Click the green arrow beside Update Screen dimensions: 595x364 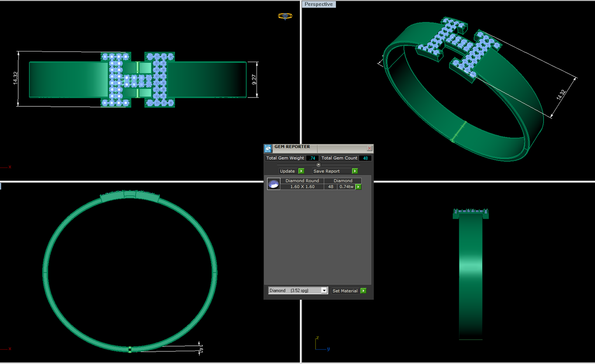pos(301,171)
